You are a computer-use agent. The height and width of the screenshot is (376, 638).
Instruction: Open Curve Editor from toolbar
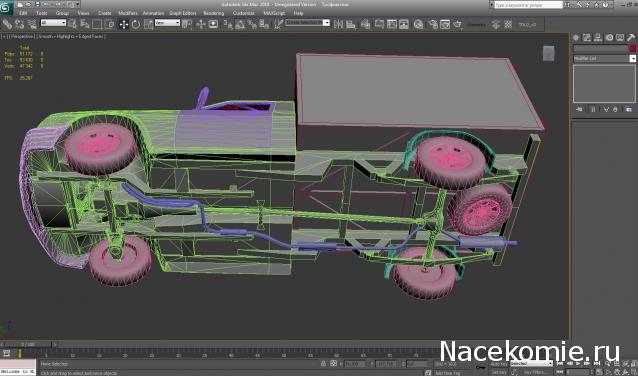(379, 24)
